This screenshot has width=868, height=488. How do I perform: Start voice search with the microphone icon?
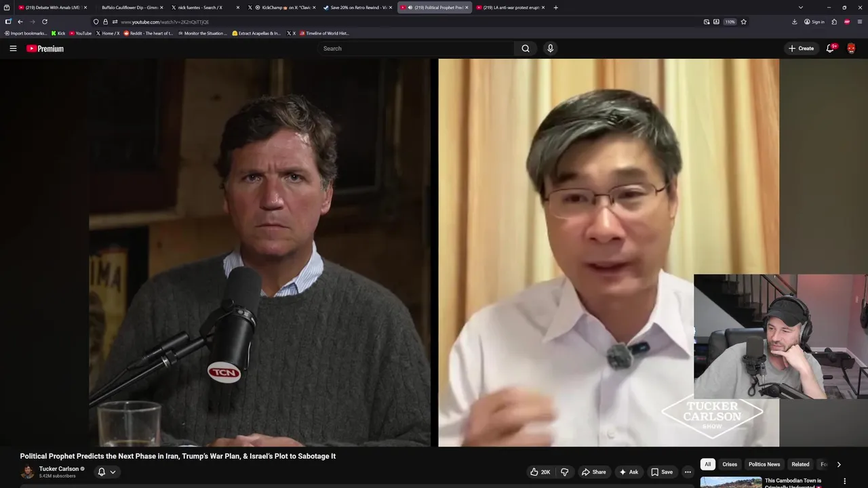(x=550, y=48)
